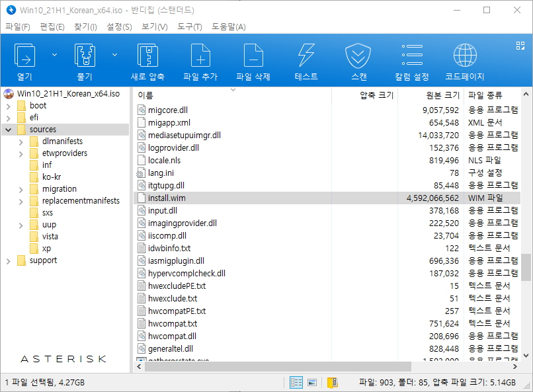The height and width of the screenshot is (392, 533).
Task: Click the Open (열기) toolbar icon
Action: pyautogui.click(x=24, y=56)
